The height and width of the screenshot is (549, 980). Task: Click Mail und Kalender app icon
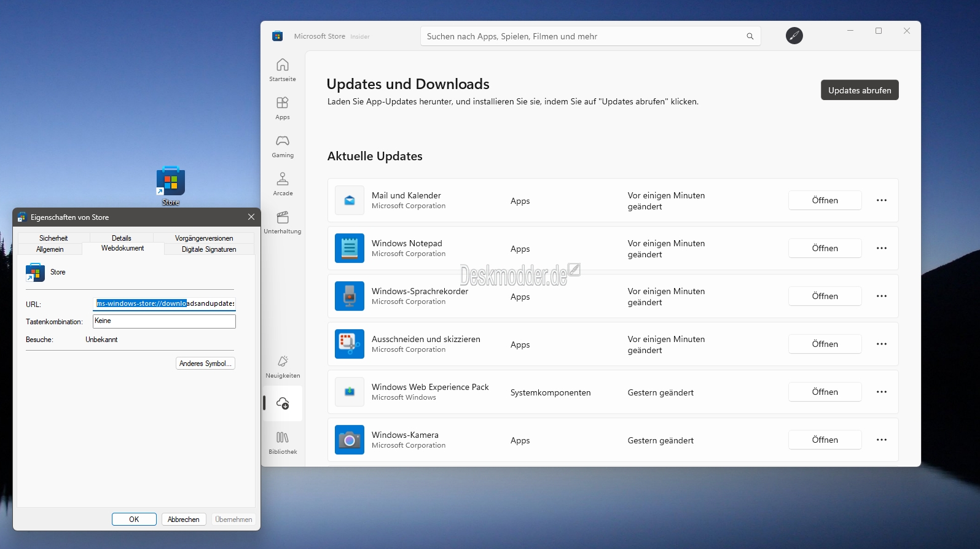[x=350, y=200]
